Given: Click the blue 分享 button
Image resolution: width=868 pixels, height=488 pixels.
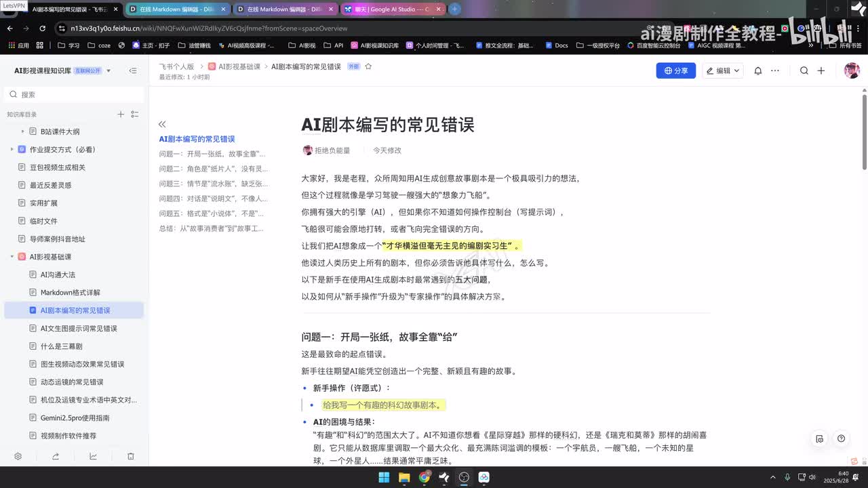Looking at the screenshot, I should click(675, 70).
